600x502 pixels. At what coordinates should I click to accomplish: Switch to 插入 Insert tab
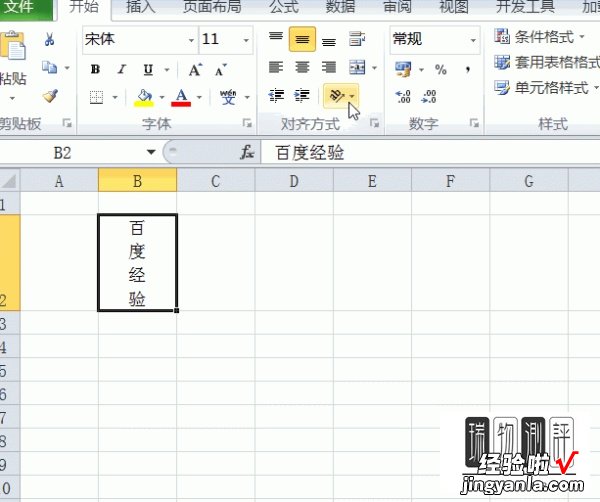[141, 7]
